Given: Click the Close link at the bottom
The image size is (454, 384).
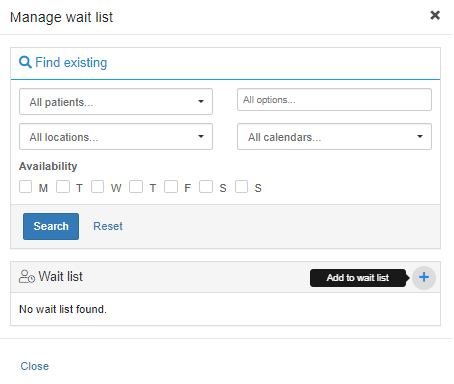Looking at the screenshot, I should tap(35, 366).
